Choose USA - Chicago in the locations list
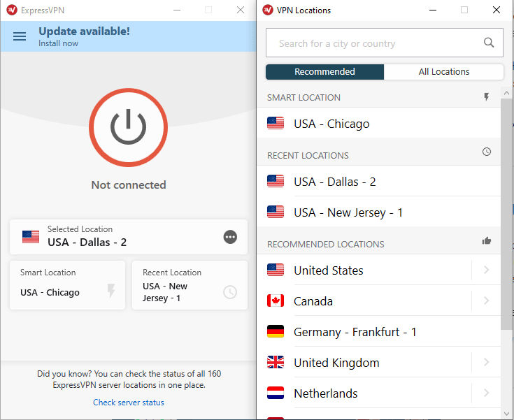The width and height of the screenshot is (514, 420). (379, 124)
